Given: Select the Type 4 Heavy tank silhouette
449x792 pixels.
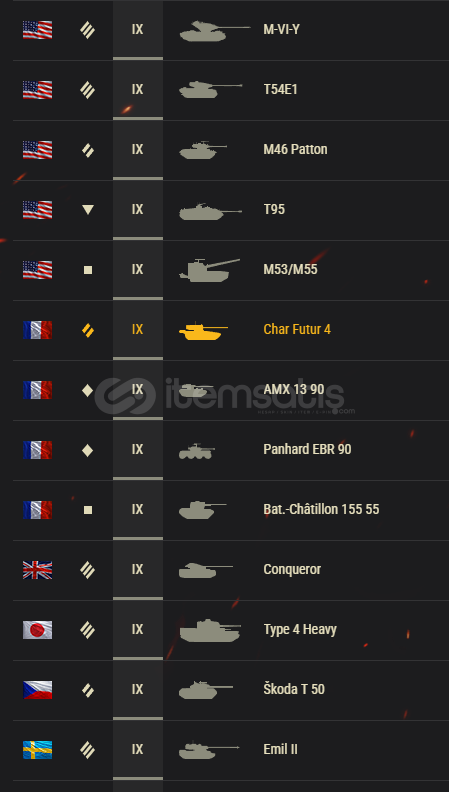Looking at the screenshot, I should tap(210, 630).
